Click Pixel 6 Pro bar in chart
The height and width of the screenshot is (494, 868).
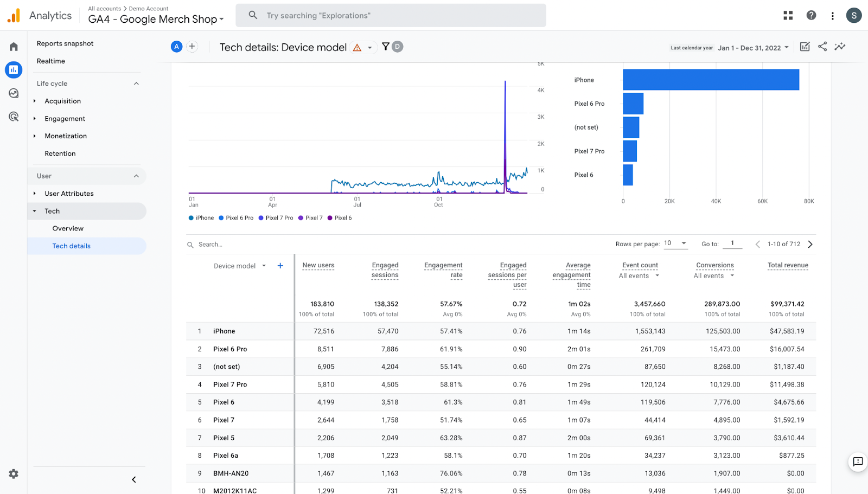tap(633, 104)
